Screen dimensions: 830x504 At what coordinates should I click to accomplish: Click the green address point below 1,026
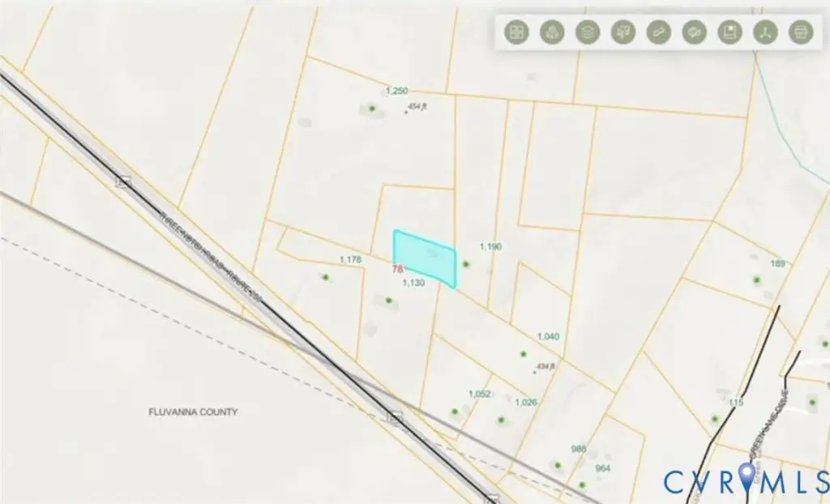(501, 421)
